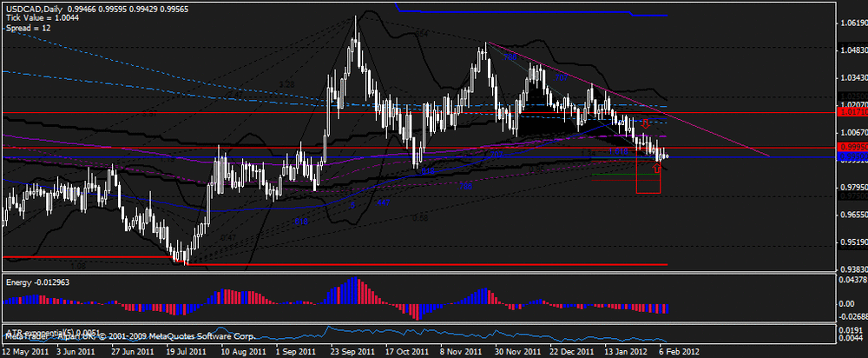This screenshot has height=358, width=868.
Task: Click the red up arrow below the latest candles
Action: point(656,169)
